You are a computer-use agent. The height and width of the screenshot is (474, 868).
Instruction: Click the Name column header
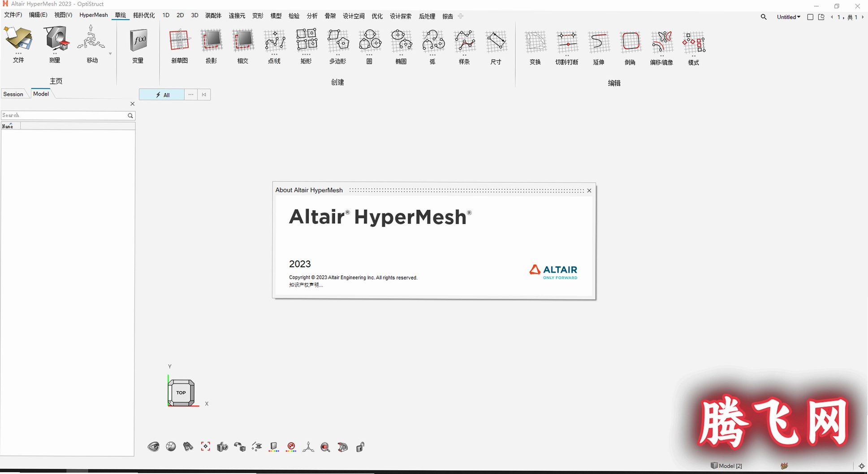point(11,126)
